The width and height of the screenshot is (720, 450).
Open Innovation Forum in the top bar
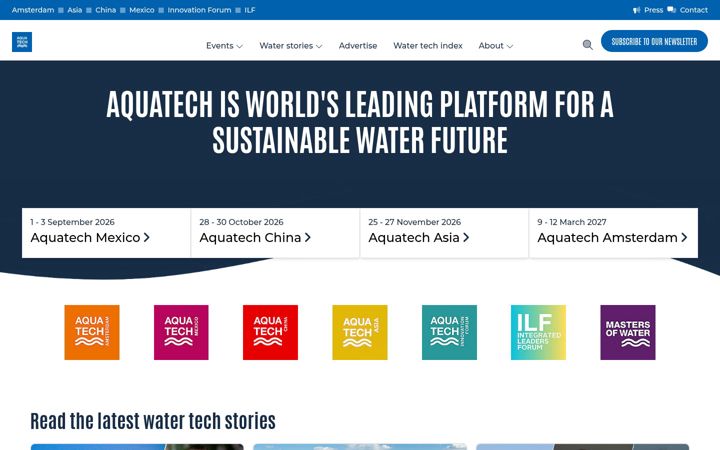coord(199,10)
